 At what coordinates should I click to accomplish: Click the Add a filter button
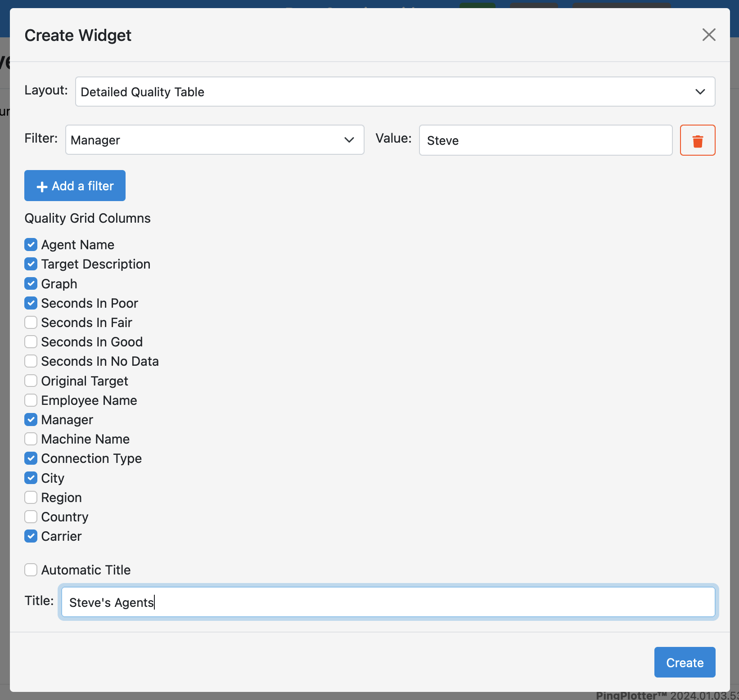[x=75, y=185]
